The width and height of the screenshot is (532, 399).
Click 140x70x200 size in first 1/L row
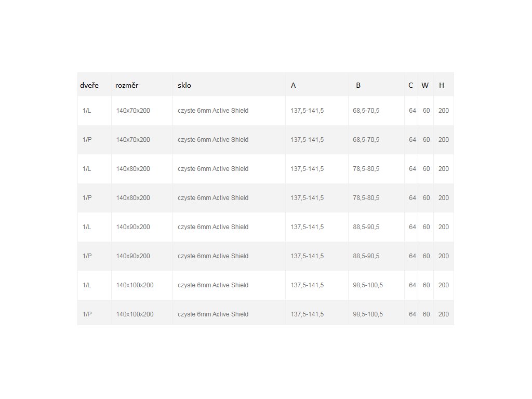coord(133,111)
